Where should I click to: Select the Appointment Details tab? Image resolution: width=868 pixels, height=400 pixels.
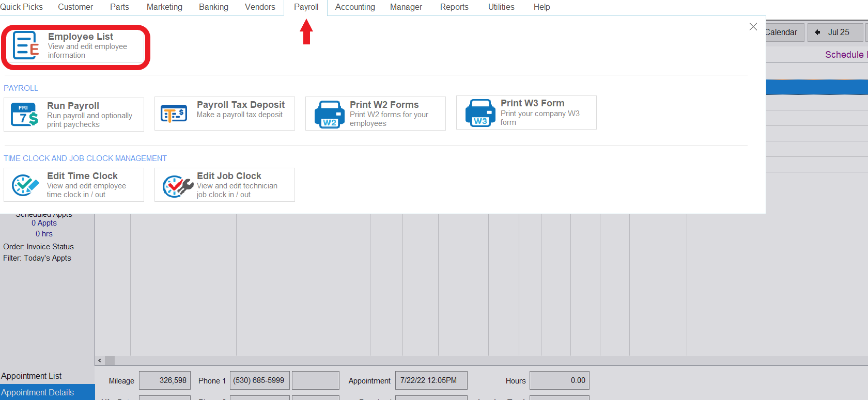point(47,392)
